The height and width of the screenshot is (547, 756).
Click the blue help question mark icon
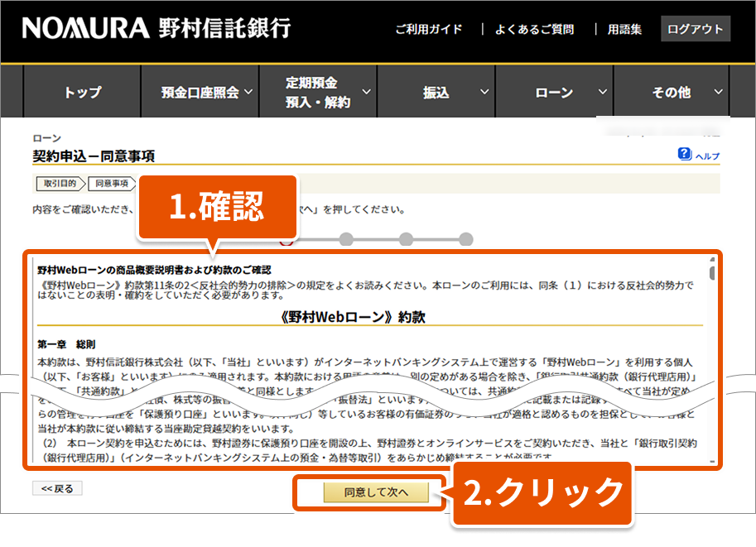(x=684, y=154)
